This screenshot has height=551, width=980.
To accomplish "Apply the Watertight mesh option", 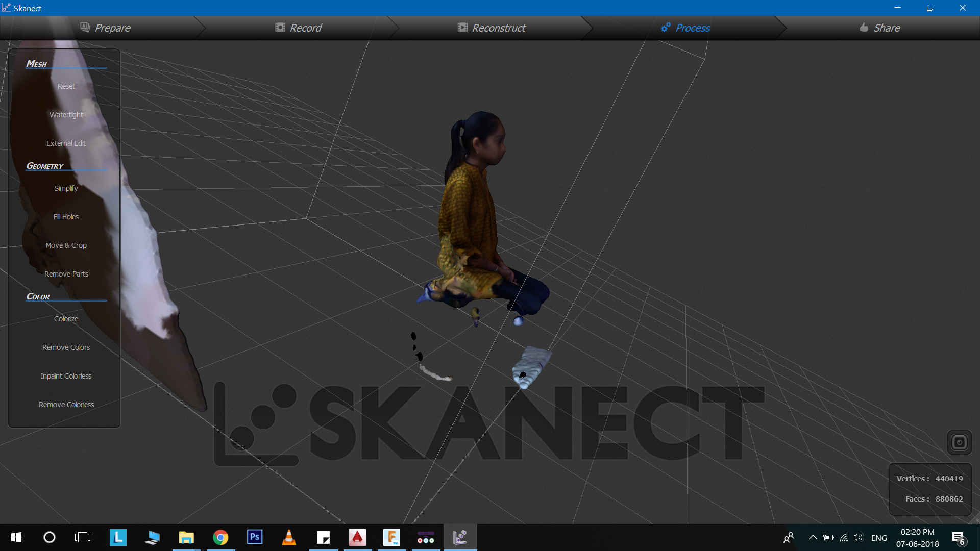I will coord(66,115).
